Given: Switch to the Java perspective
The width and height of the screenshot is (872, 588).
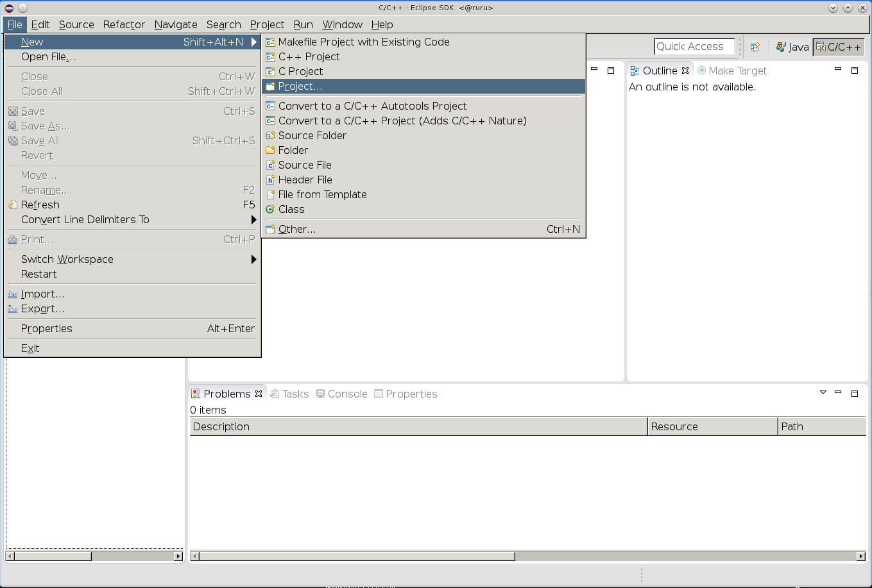Looking at the screenshot, I should pyautogui.click(x=792, y=47).
